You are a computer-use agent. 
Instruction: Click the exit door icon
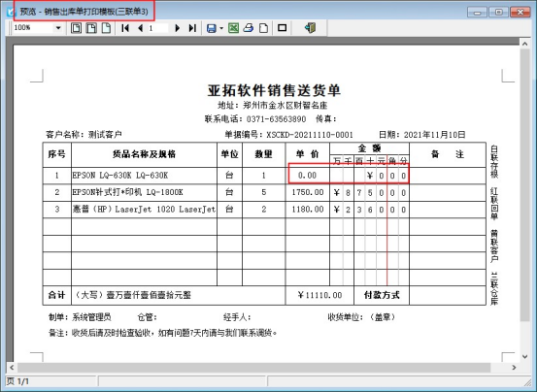coord(310,28)
